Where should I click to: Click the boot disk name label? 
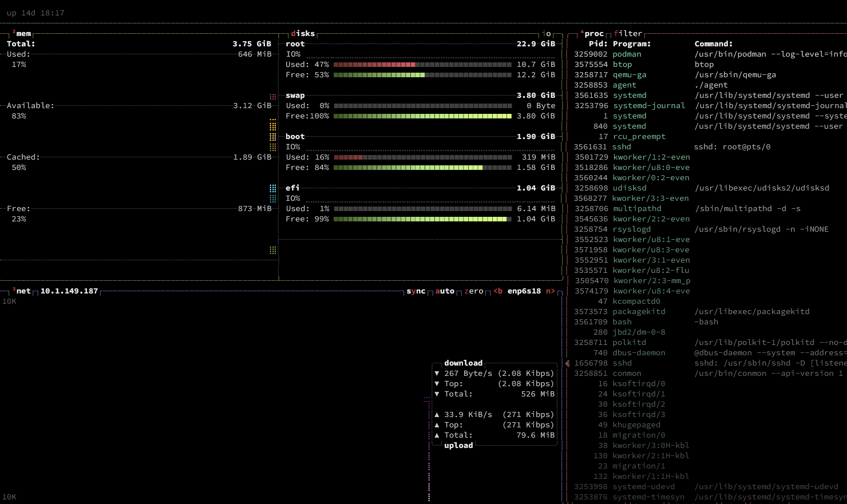pos(295,137)
